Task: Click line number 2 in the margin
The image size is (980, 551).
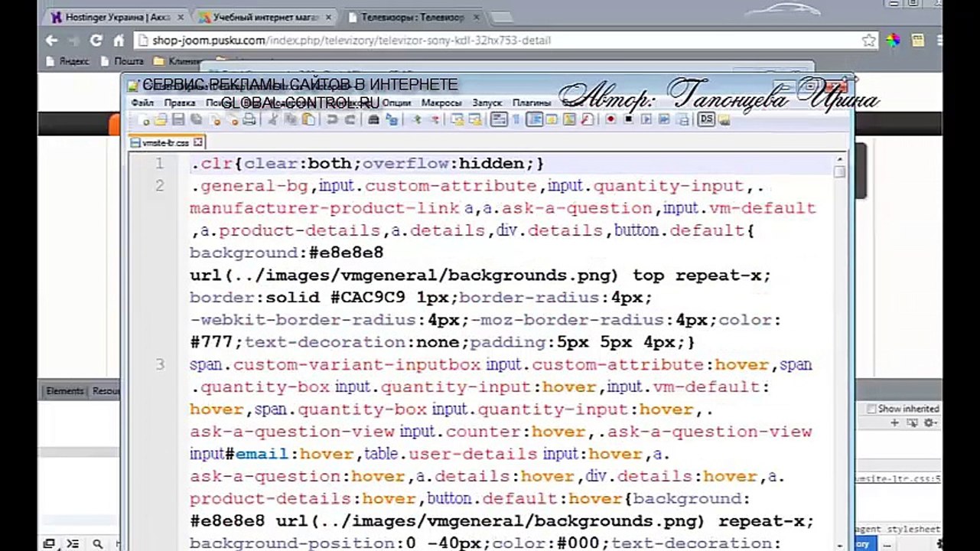Action: click(159, 185)
